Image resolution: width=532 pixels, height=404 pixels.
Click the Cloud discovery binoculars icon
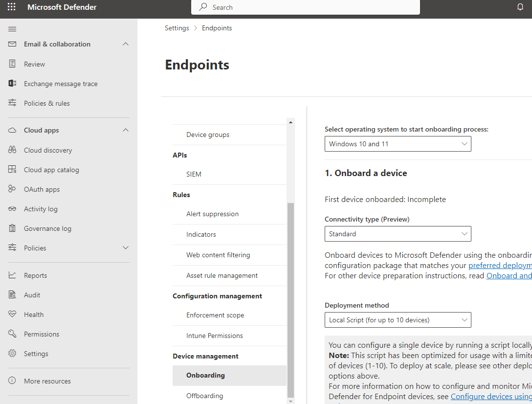pos(12,150)
